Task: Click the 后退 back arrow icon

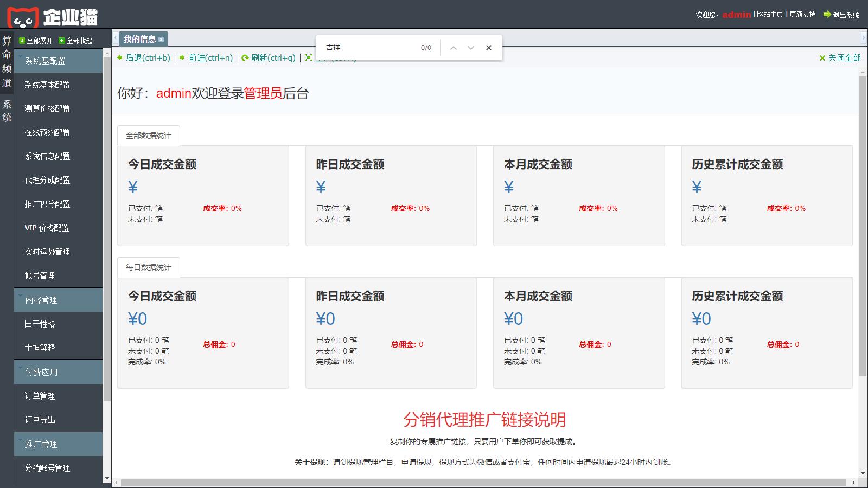Action: pyautogui.click(x=120, y=57)
